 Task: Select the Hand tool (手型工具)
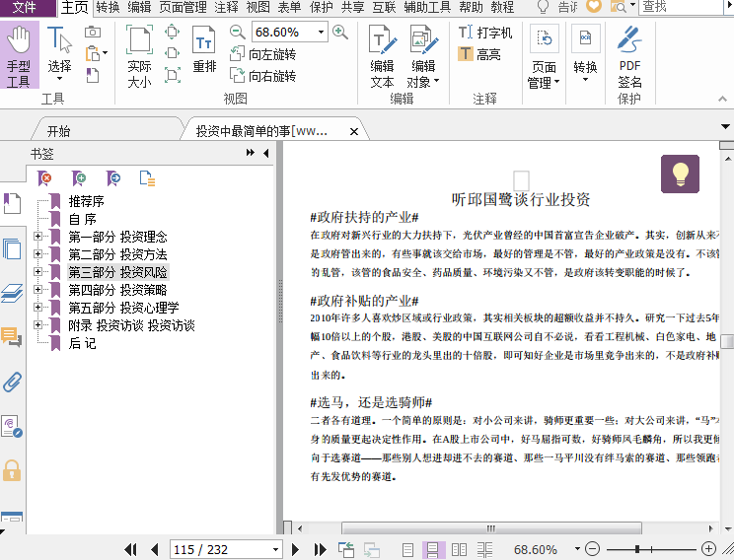point(19,56)
